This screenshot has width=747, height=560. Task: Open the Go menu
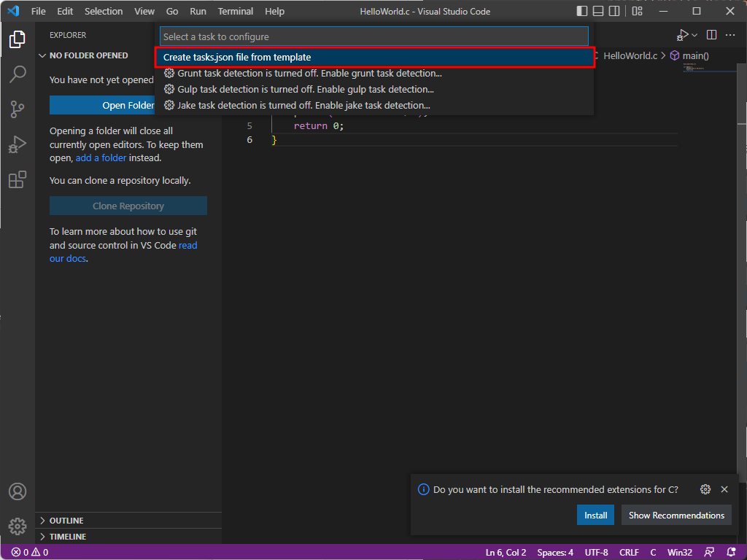click(172, 11)
